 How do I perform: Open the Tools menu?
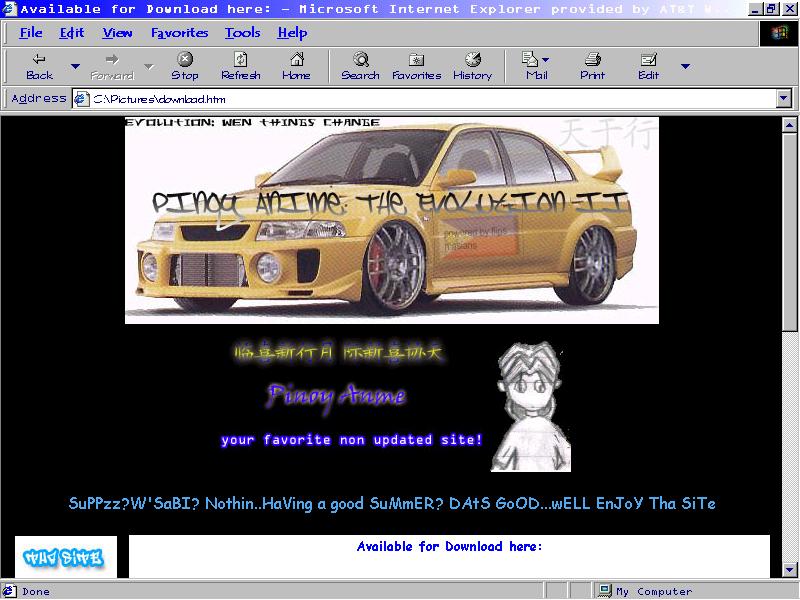[242, 33]
